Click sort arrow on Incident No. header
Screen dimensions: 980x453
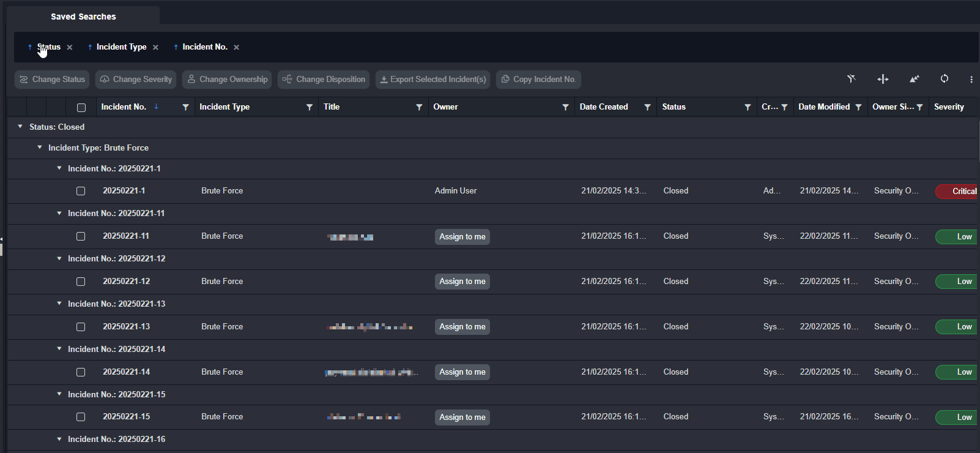[157, 107]
